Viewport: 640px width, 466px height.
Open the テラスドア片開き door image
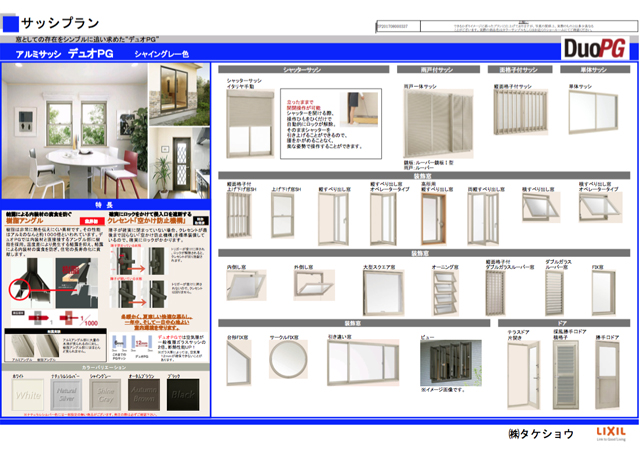[524, 375]
